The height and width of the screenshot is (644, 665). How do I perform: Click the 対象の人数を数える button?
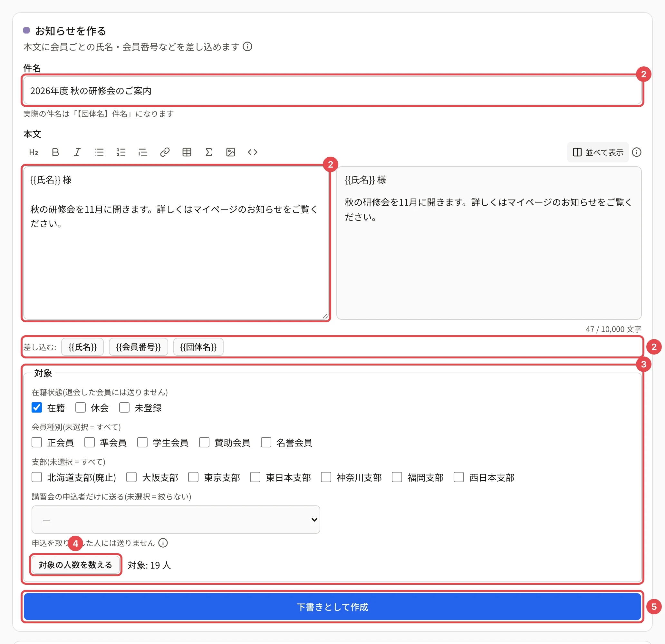tap(75, 565)
